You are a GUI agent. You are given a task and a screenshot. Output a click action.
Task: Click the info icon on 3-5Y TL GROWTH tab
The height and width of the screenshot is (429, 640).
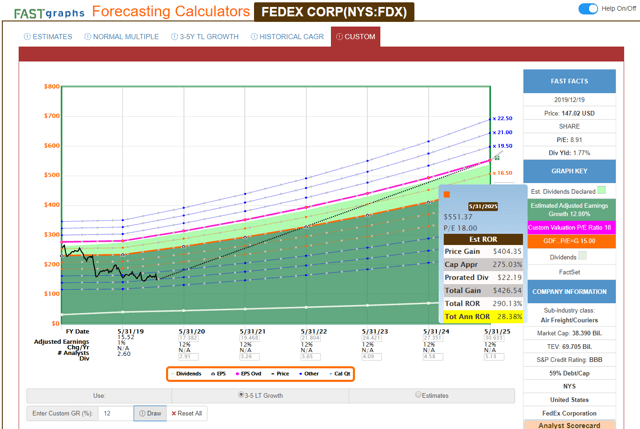click(174, 37)
